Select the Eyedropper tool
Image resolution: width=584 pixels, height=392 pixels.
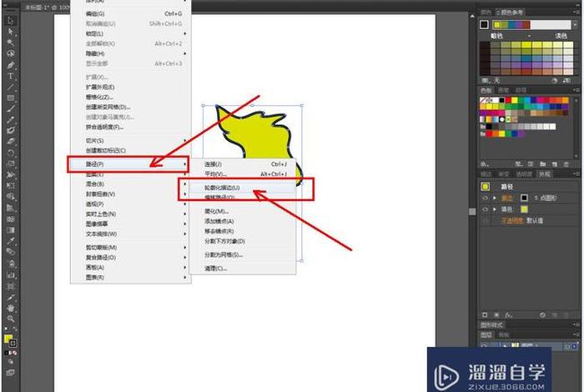(10, 241)
